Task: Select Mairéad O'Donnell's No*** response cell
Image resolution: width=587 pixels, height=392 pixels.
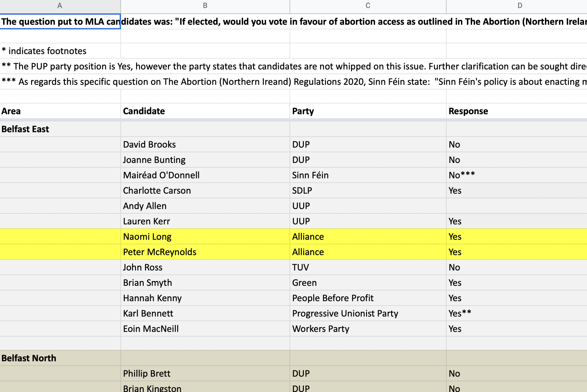Action: point(517,175)
